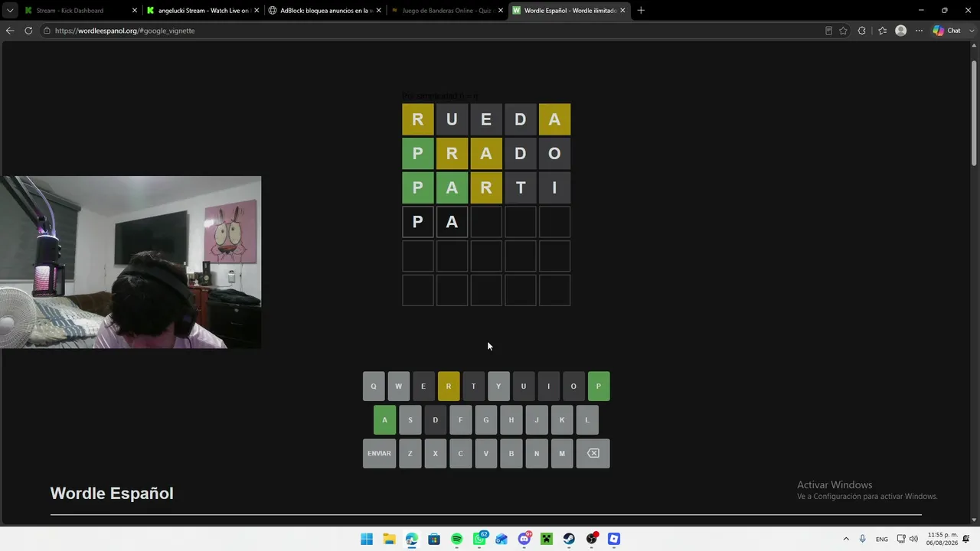The width and height of the screenshot is (980, 551).
Task: Open Microsoft Store from the taskbar
Action: click(434, 539)
